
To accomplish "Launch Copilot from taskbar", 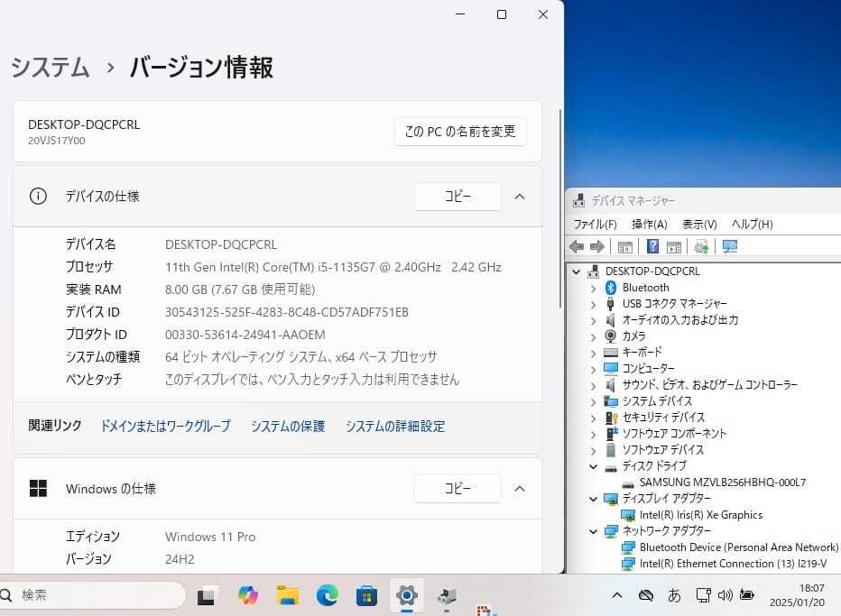I will point(248,595).
